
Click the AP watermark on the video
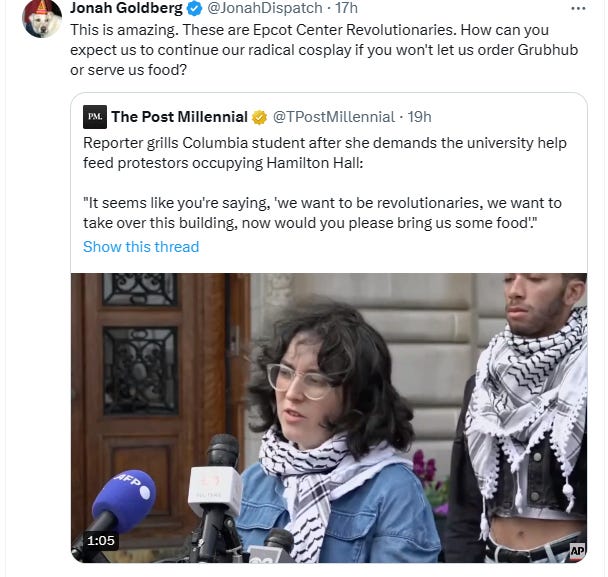(x=577, y=550)
